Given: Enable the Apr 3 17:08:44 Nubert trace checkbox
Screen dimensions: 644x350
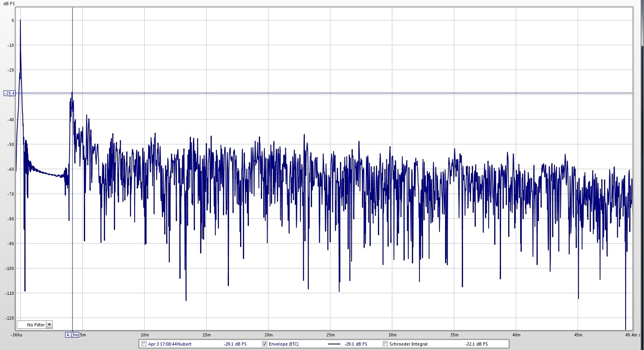Looking at the screenshot, I should pos(144,344).
